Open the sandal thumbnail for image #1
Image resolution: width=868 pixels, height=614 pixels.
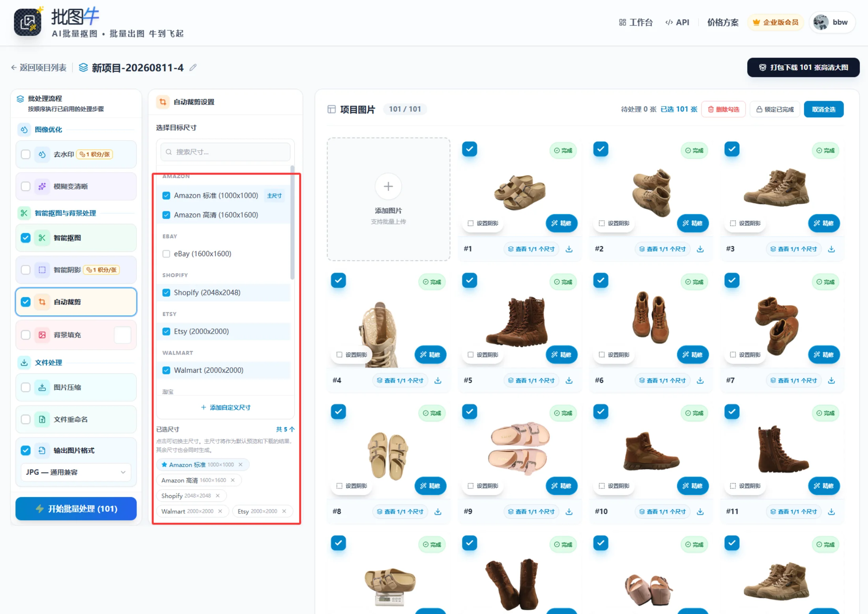pyautogui.click(x=520, y=192)
